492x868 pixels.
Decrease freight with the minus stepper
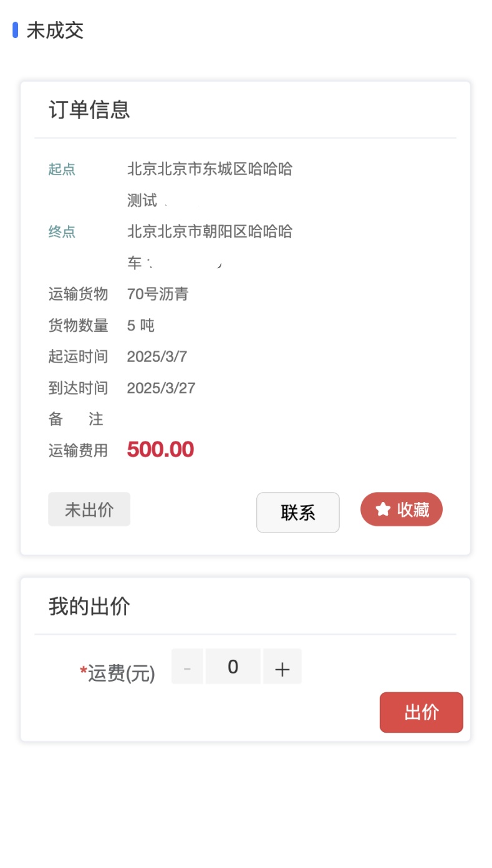(187, 667)
